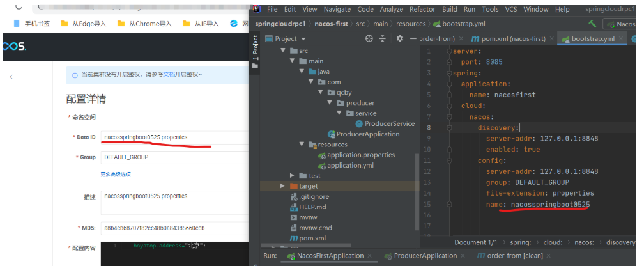This screenshot has width=644, height=266.
Task: Open the 文档 link in notice
Action: [169, 74]
